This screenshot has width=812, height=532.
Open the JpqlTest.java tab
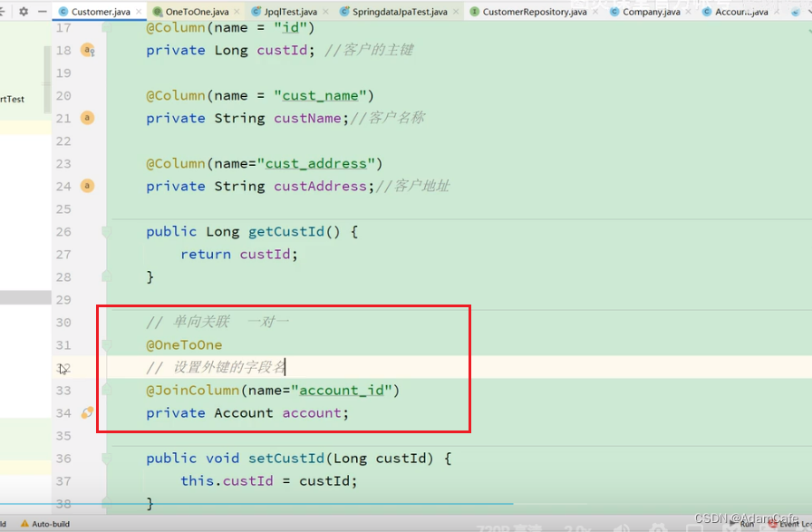click(x=290, y=12)
